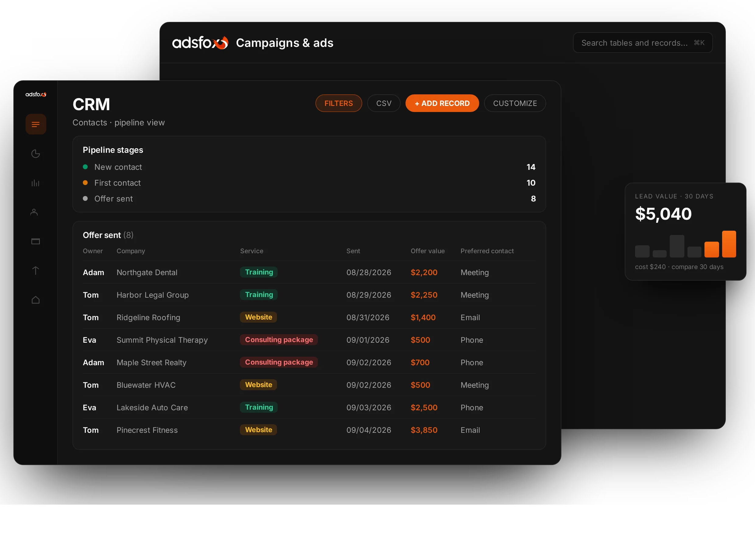Export records with the CSV button
Image resolution: width=755 pixels, height=560 pixels.
click(x=383, y=103)
